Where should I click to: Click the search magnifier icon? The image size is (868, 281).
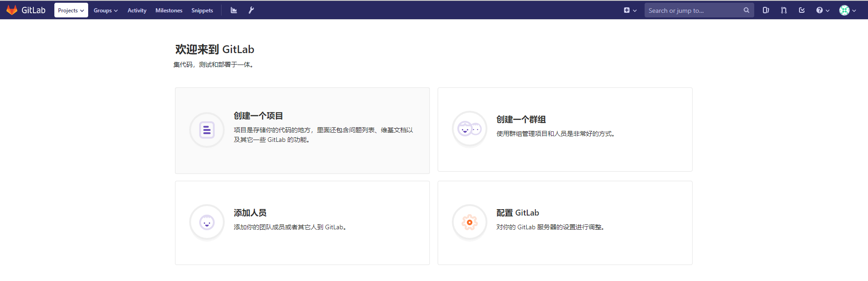tap(746, 10)
